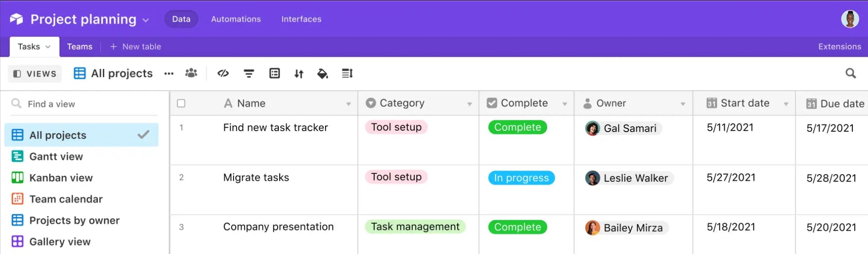
Task: Open the Extensions panel
Action: point(840,46)
